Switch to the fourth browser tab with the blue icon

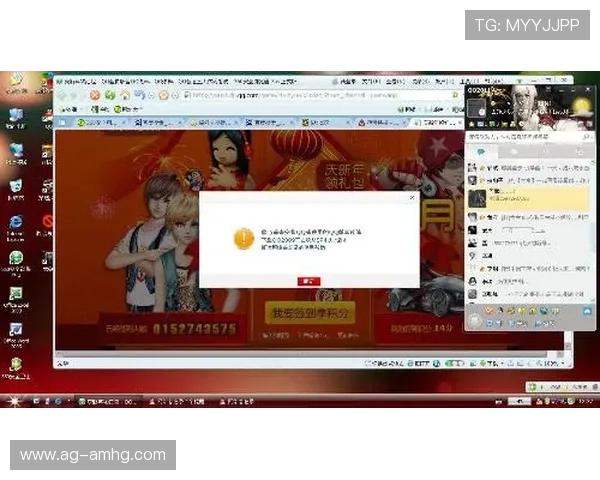pyautogui.click(x=269, y=122)
